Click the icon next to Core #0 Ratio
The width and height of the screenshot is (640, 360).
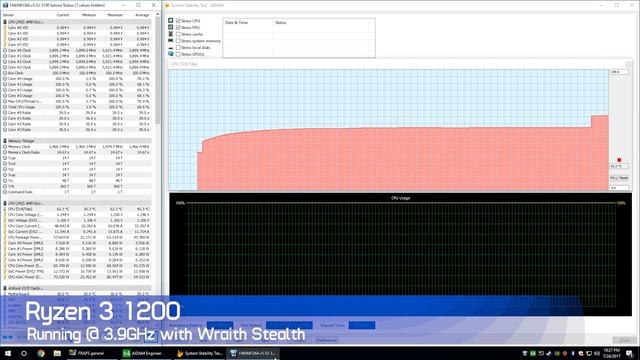click(5, 113)
